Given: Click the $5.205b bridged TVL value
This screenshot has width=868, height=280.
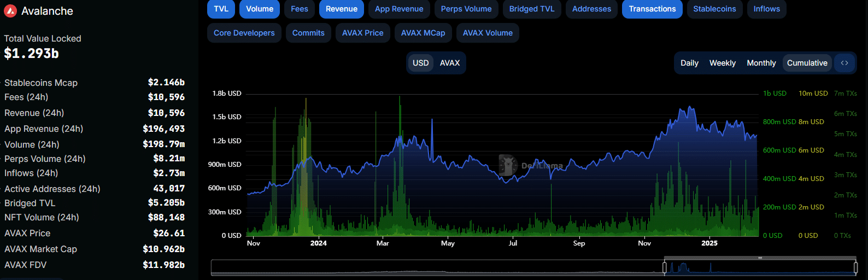Looking at the screenshot, I should tap(166, 202).
